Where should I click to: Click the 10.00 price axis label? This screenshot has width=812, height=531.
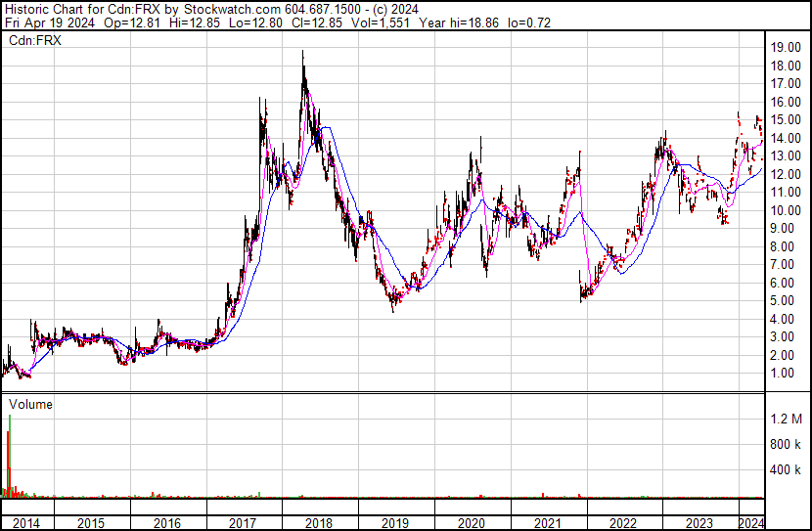pos(787,210)
